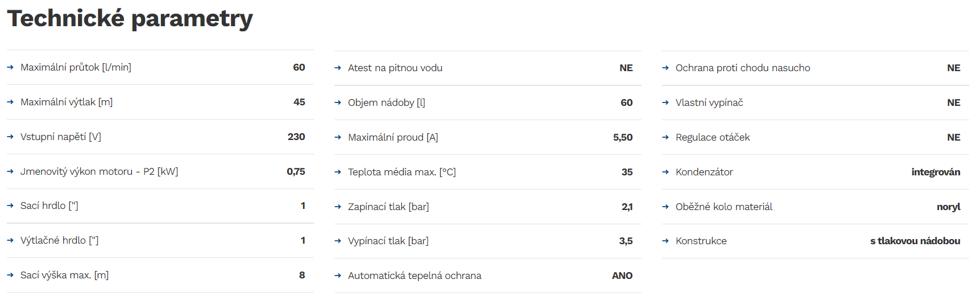Click the Oběžné kolo materiál label
Image resolution: width=980 pixels, height=300 pixels.
pyautogui.click(x=723, y=207)
